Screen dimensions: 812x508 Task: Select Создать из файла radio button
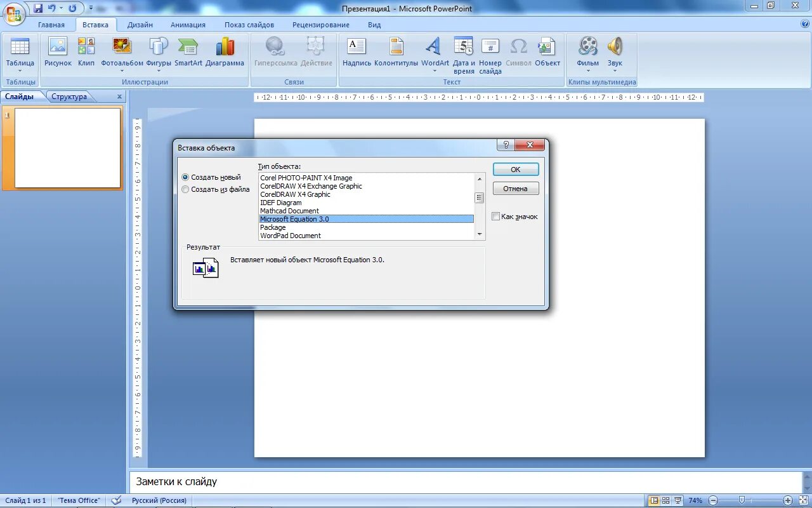[185, 189]
